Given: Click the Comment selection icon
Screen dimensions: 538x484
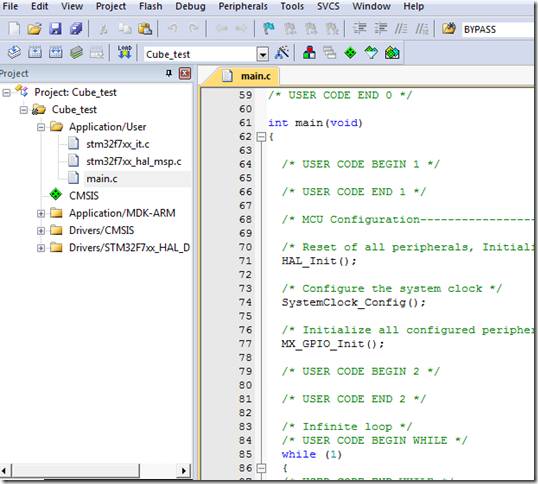Looking at the screenshot, I should point(401,29).
